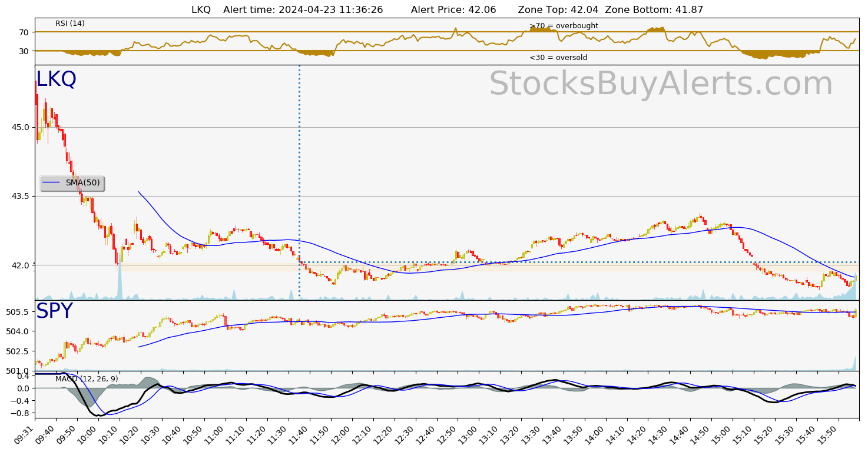Viewport: 868px width, 452px height.
Task: Click the RSI 70 axis label
Action: click(24, 32)
